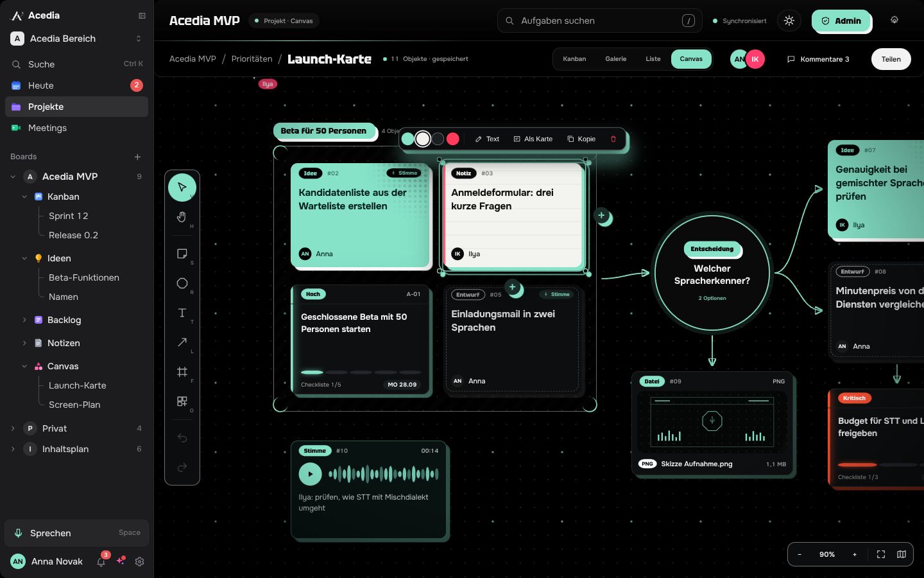
Task: Open user settings gear in sidebar
Action: (x=139, y=561)
